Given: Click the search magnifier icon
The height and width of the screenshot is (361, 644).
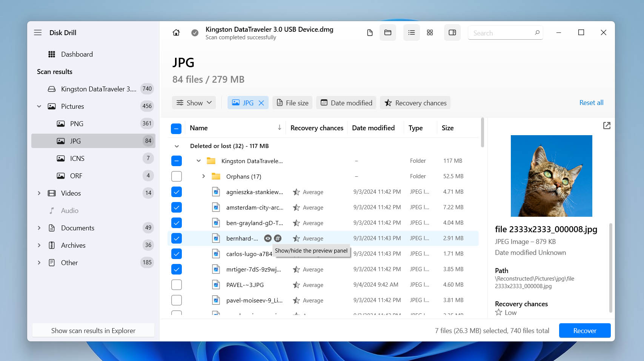Looking at the screenshot, I should click(x=537, y=33).
